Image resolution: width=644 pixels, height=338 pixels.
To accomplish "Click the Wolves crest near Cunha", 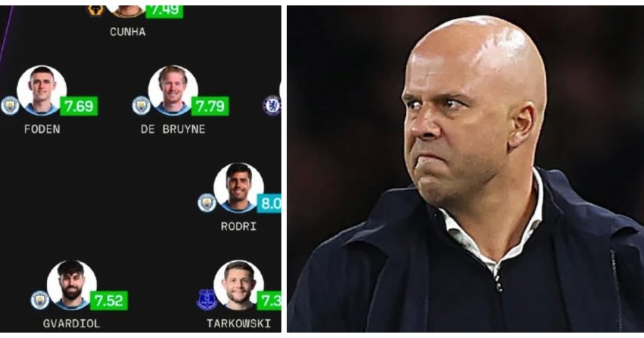I will [x=96, y=10].
